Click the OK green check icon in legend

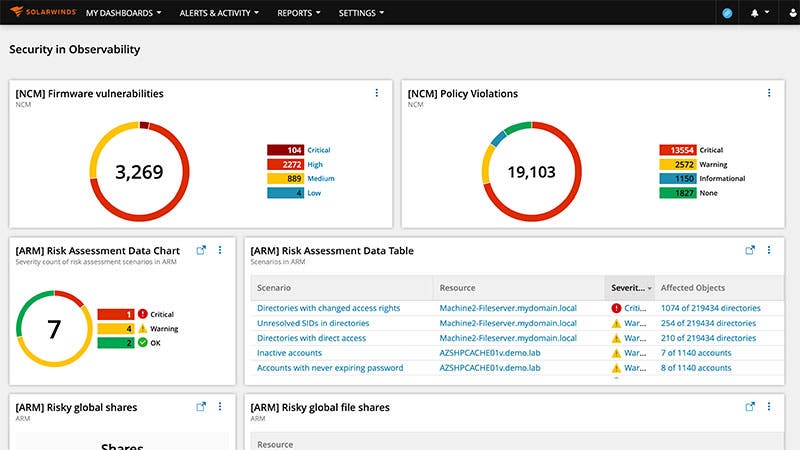tap(143, 342)
